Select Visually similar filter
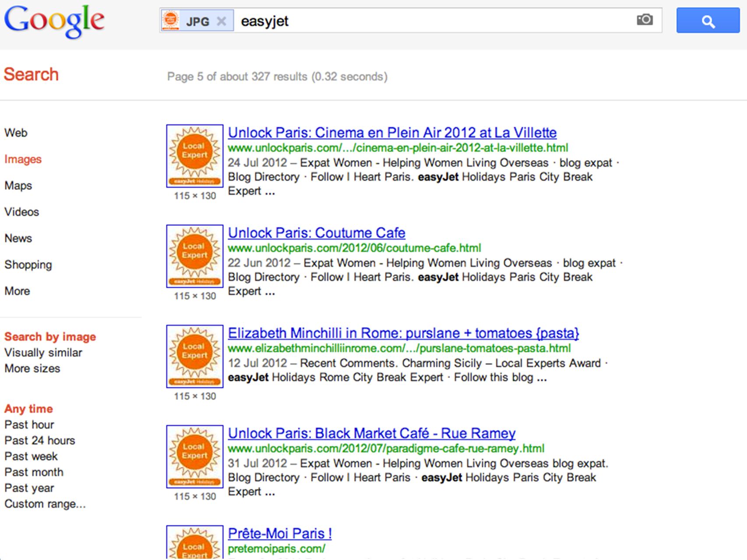The height and width of the screenshot is (560, 747). tap(43, 353)
